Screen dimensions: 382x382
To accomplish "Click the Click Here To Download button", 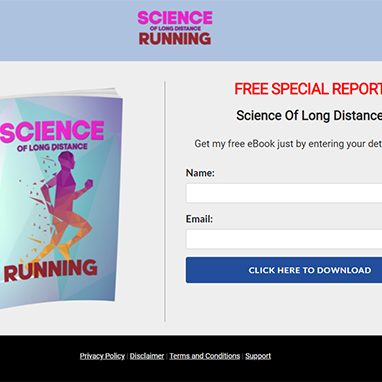I will click(x=284, y=270).
